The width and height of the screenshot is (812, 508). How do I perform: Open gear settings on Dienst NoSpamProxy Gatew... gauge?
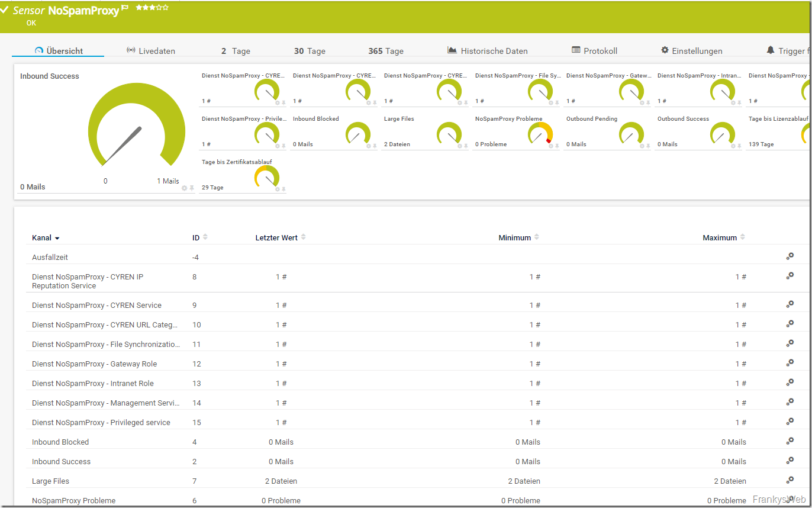pyautogui.click(x=642, y=102)
